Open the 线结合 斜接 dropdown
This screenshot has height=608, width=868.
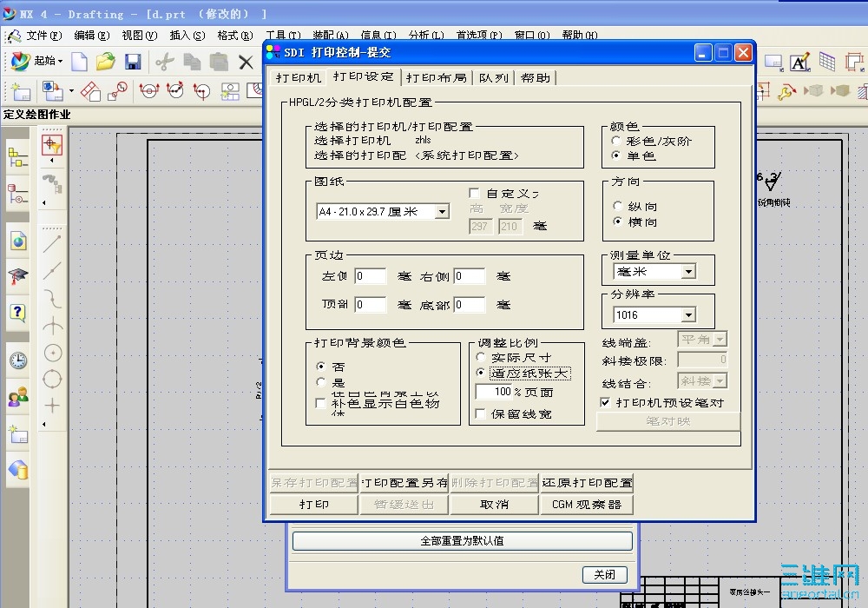pyautogui.click(x=720, y=381)
